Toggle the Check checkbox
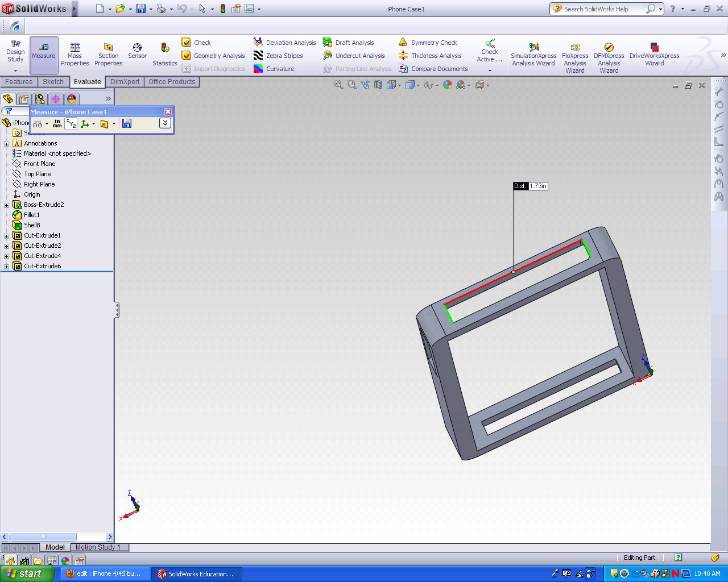Image resolution: width=728 pixels, height=582 pixels. pos(186,43)
